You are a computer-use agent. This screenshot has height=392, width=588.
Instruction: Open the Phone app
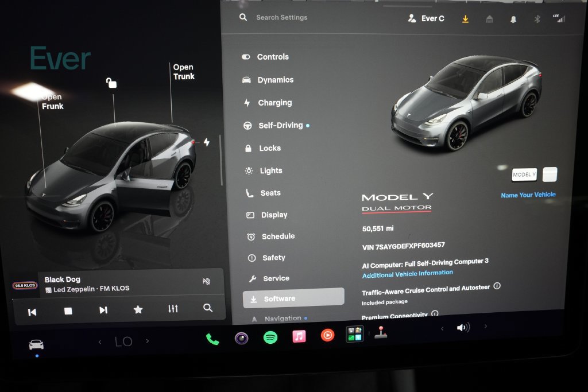click(x=212, y=339)
